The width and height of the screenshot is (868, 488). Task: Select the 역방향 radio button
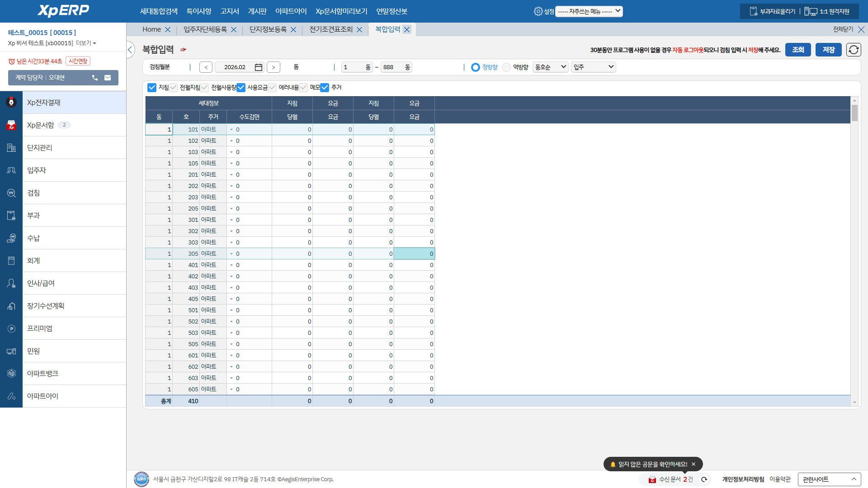[506, 67]
